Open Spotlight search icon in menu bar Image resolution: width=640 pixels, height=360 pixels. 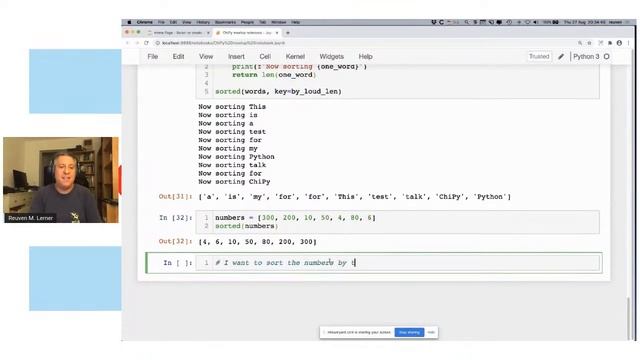pos(467,22)
